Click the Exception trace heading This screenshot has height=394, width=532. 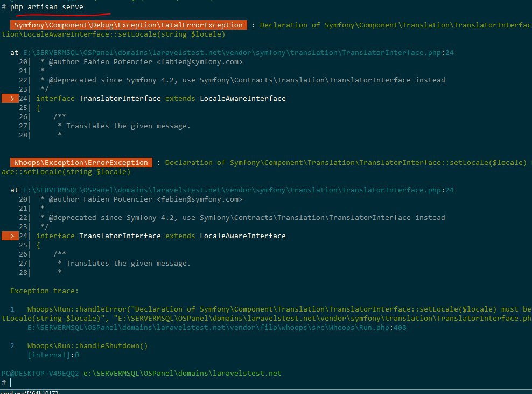tap(44, 291)
